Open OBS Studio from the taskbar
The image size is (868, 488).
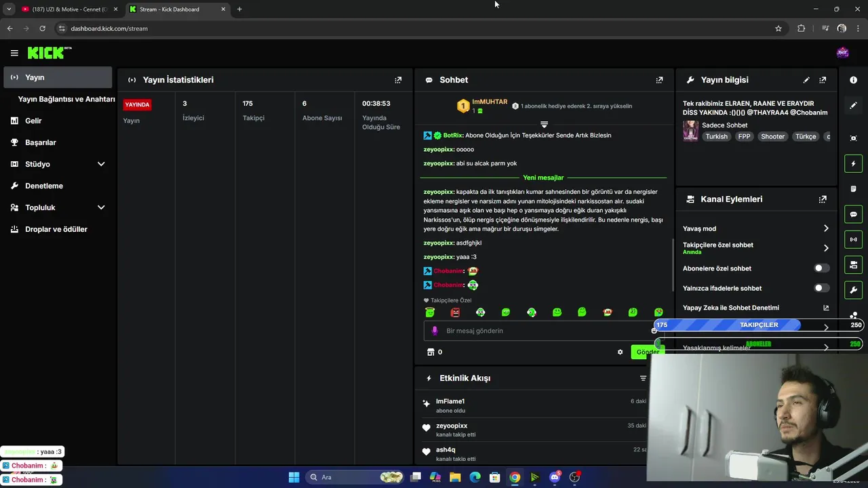point(574,477)
